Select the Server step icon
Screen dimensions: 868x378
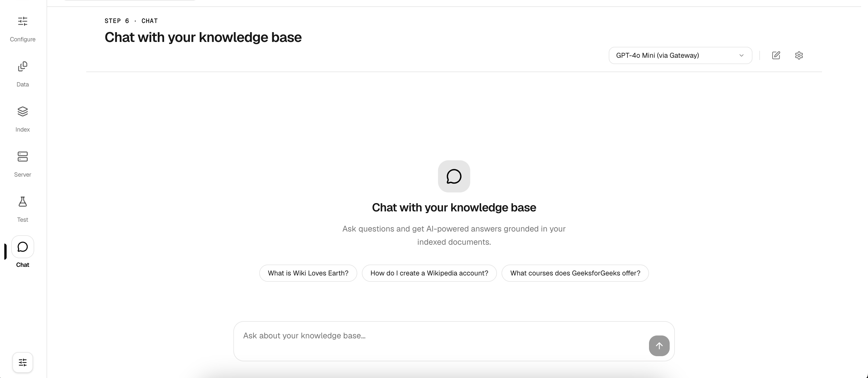(23, 157)
